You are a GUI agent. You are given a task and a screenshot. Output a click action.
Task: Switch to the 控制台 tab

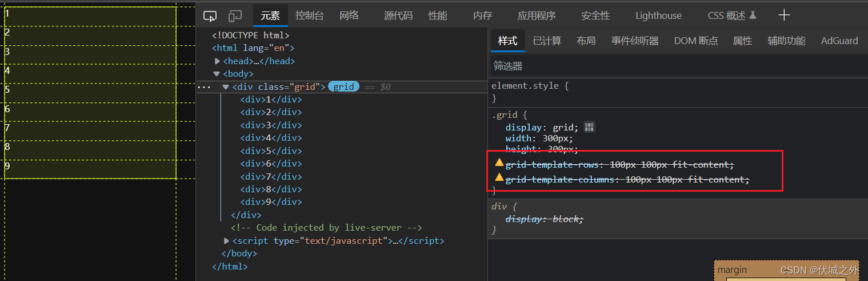[310, 15]
